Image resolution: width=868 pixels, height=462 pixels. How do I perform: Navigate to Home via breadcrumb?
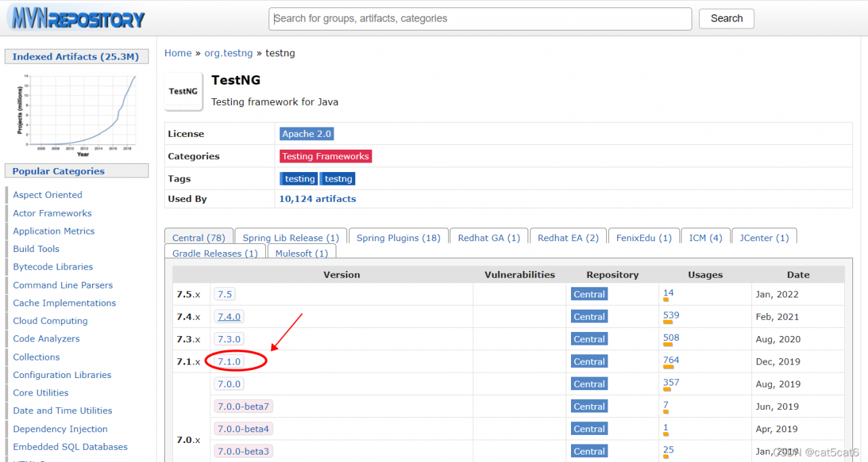178,53
